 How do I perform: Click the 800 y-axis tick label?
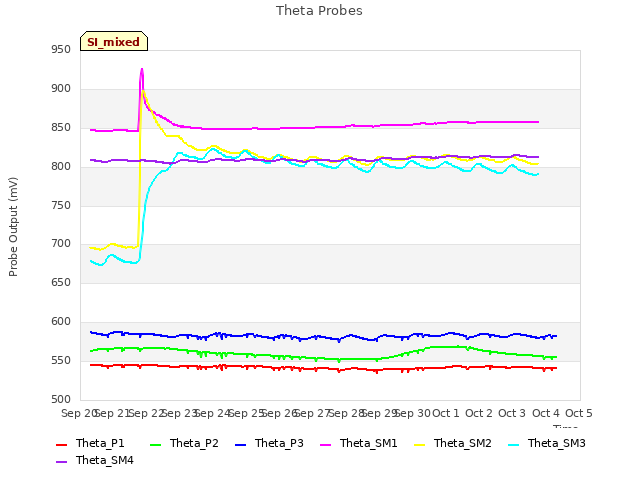point(61,167)
